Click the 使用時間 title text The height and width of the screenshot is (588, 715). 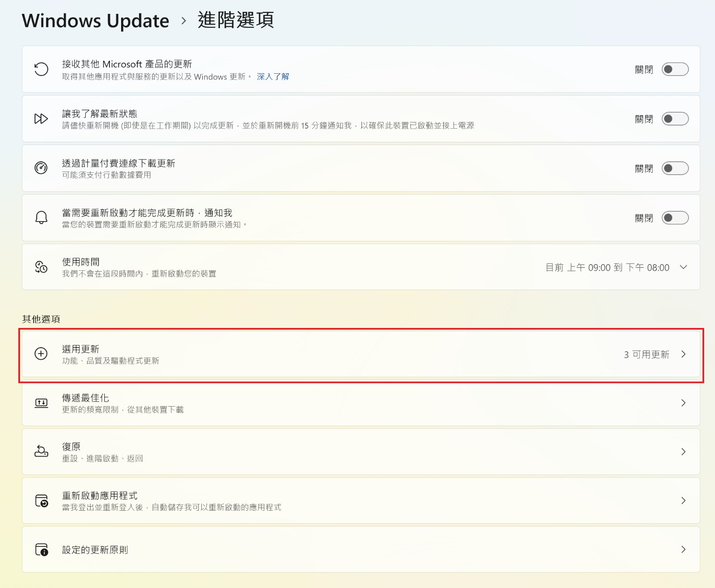80,262
